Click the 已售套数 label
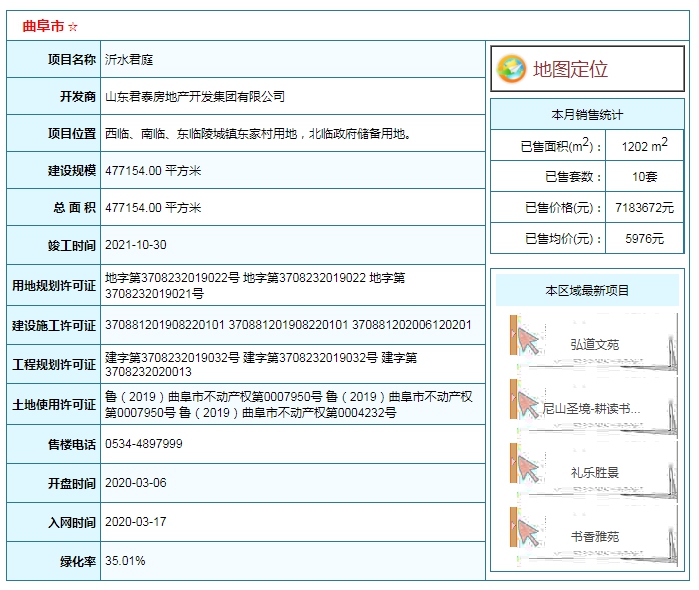Viewport: 699px width, 590px height. [x=573, y=177]
